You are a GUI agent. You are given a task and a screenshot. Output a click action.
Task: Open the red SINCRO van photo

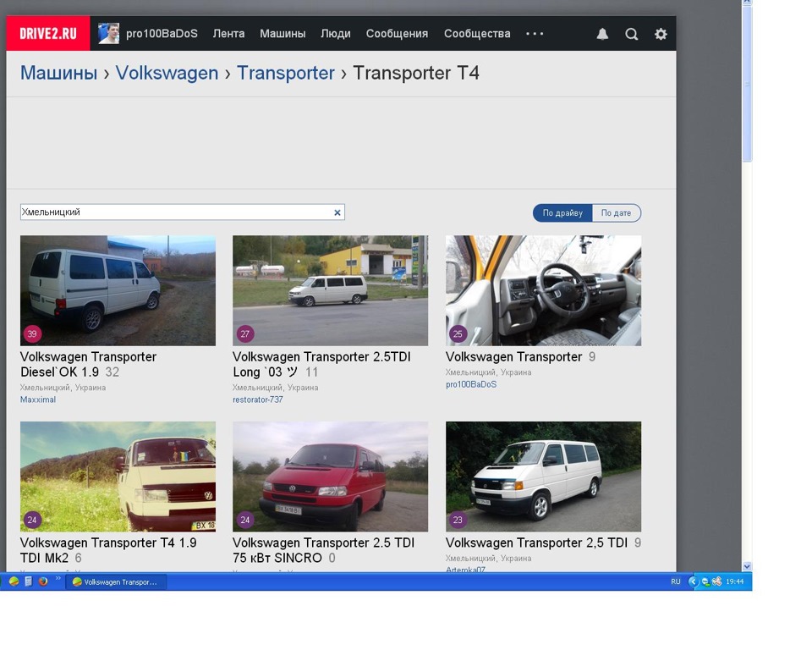tap(331, 476)
